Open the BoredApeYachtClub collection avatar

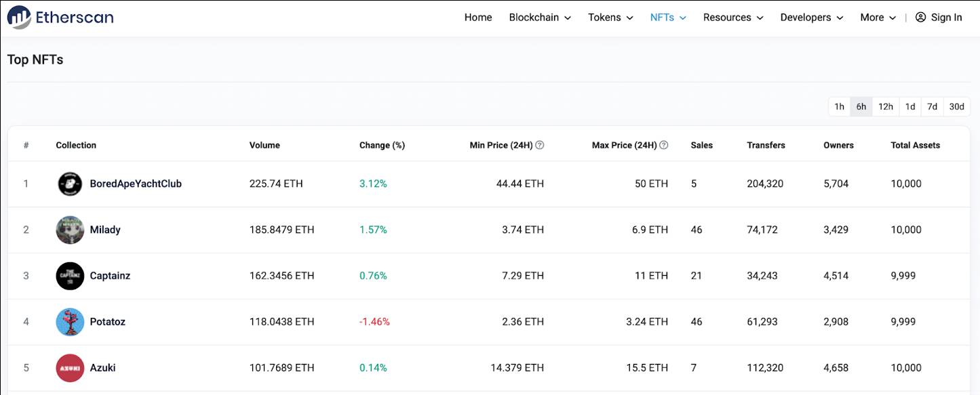[70, 184]
